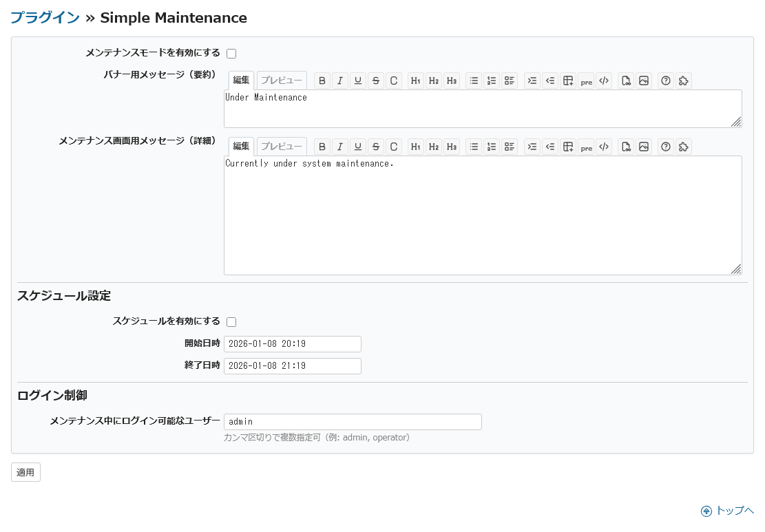765x532 pixels.
Task: Enable the メンテナンスモードを有効にする checkbox
Action: pyautogui.click(x=231, y=54)
